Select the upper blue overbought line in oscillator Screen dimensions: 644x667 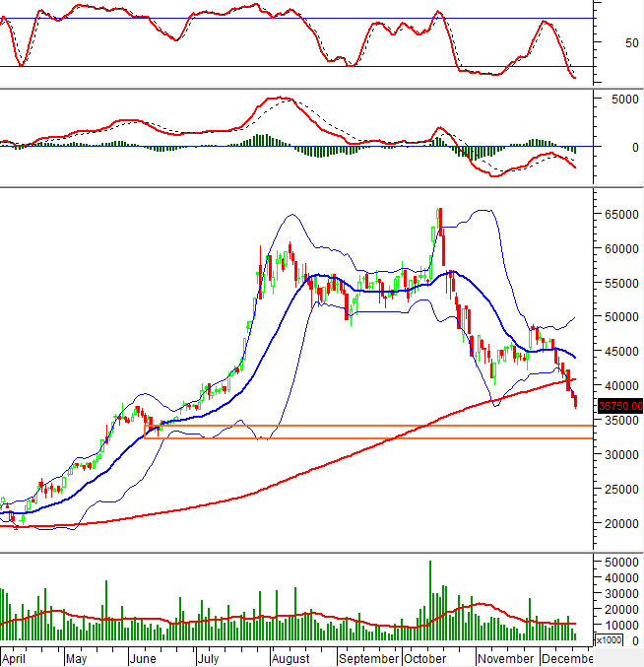click(x=295, y=19)
